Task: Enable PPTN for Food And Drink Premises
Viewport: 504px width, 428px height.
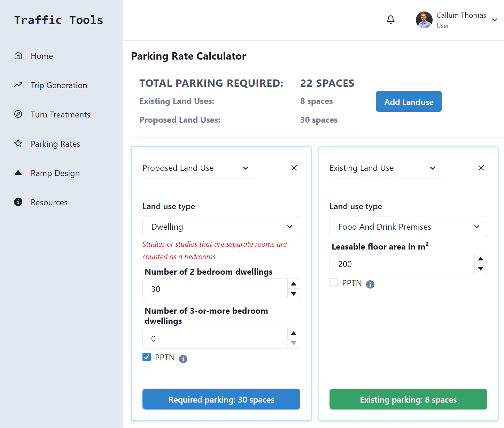Action: [x=334, y=282]
